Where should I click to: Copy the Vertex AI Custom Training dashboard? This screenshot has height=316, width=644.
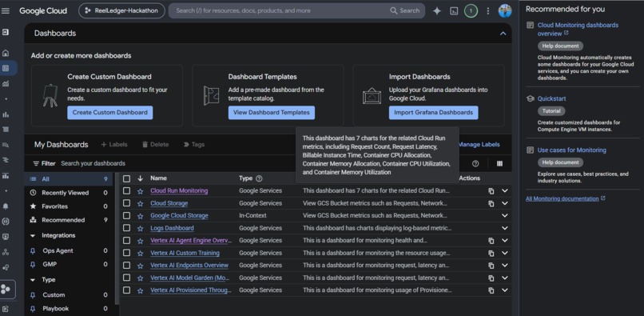tap(491, 254)
